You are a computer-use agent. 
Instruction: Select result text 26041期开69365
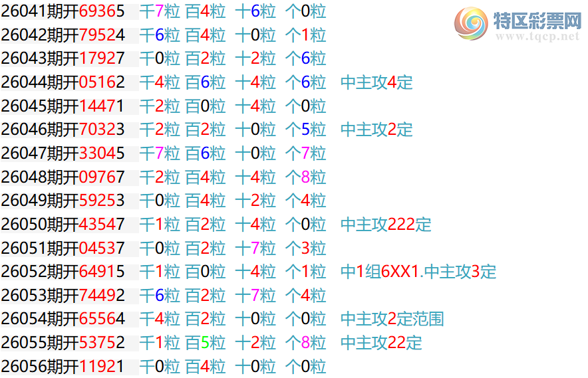[x=63, y=11]
